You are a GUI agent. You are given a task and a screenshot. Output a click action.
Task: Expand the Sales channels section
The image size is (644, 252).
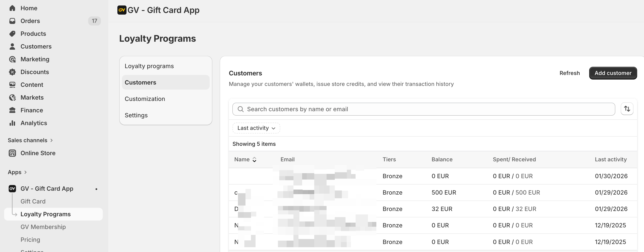click(30, 140)
